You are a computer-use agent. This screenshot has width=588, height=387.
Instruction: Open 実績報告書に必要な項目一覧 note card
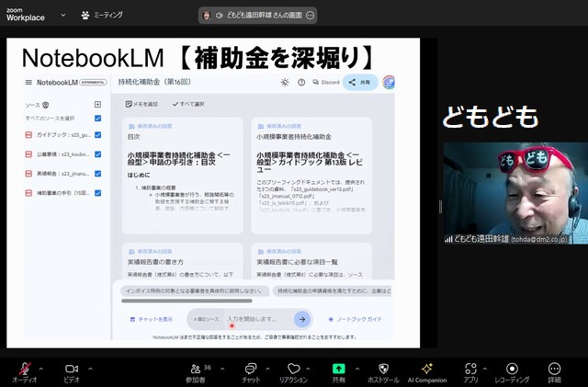point(311,261)
